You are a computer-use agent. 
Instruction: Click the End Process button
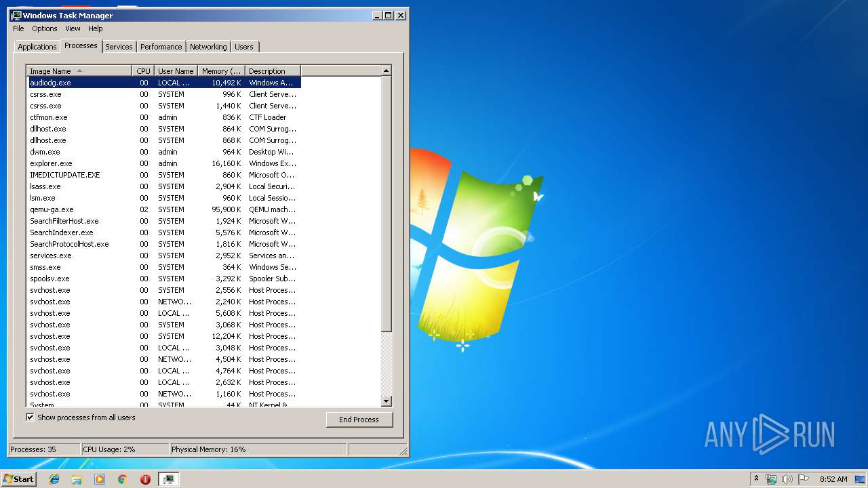coord(359,420)
